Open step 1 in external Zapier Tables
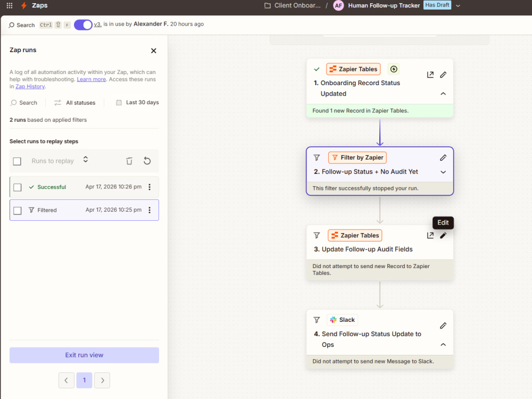This screenshot has height=399, width=532. pyautogui.click(x=430, y=74)
